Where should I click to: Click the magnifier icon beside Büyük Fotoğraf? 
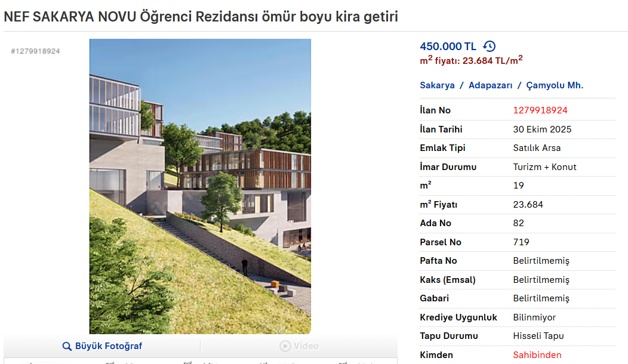[x=66, y=346]
